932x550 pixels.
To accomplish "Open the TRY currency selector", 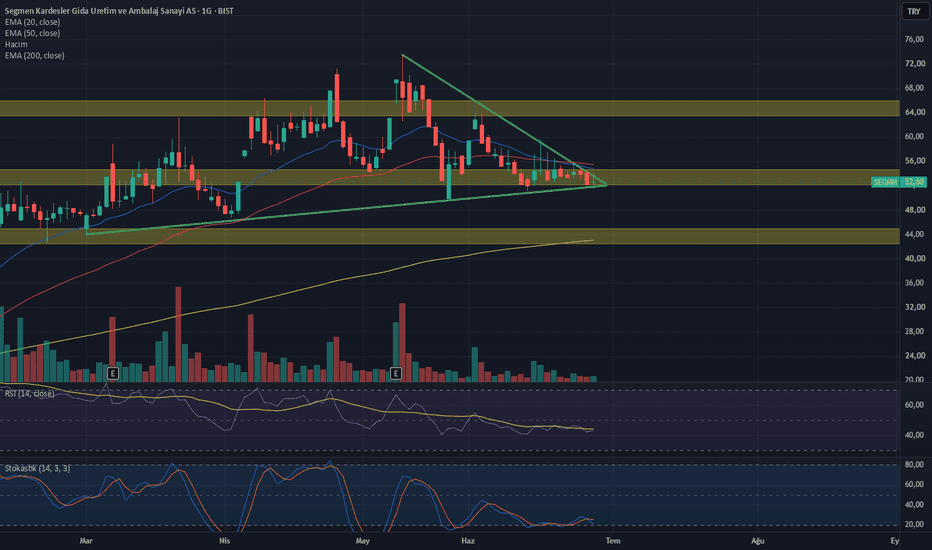I will pos(914,11).
